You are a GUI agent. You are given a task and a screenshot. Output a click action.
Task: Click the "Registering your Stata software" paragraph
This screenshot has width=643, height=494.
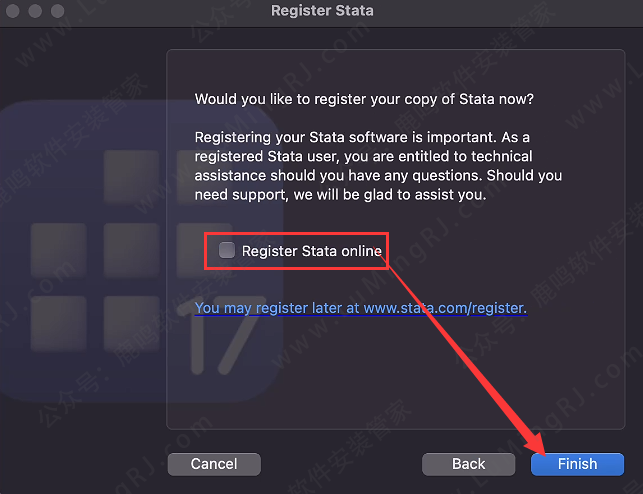pos(378,166)
